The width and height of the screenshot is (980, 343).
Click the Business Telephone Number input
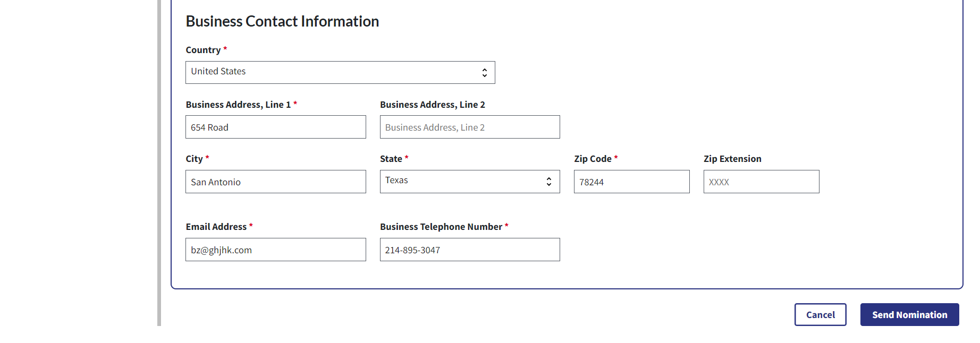pos(470,250)
